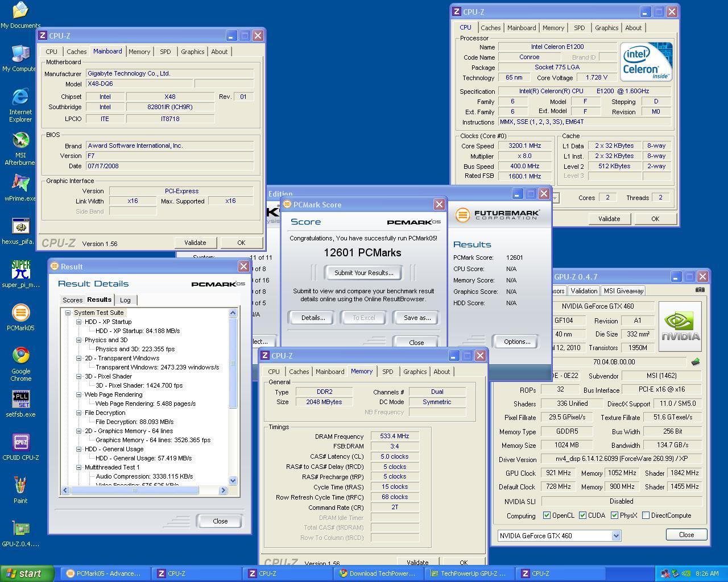Image resolution: width=728 pixels, height=582 pixels.
Task: Open the Graphics tab in top-right CPU-Z window
Action: pyautogui.click(x=606, y=28)
